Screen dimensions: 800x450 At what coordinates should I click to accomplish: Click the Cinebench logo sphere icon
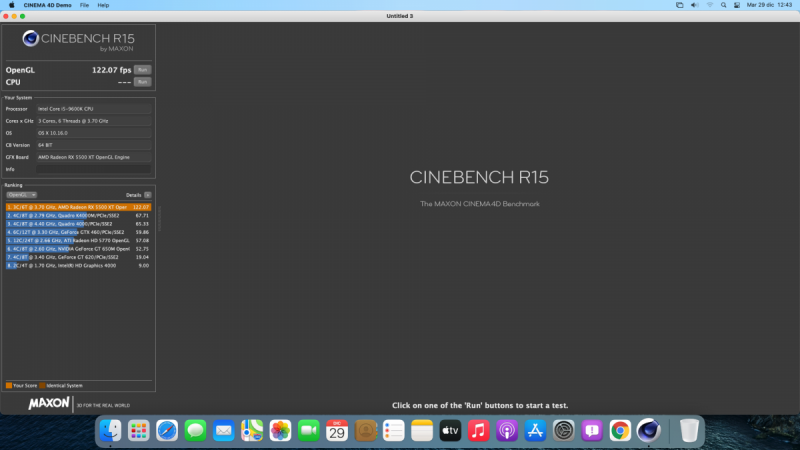pos(31,38)
